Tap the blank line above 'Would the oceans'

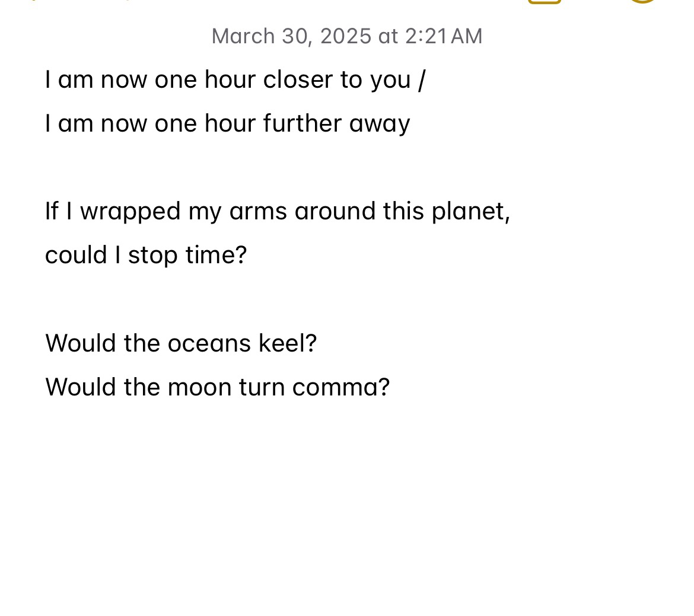347,299
